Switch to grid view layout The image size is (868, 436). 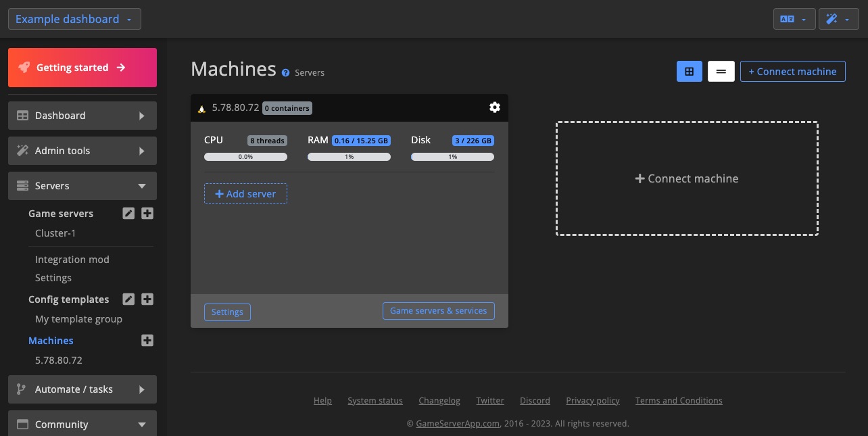[x=689, y=71]
